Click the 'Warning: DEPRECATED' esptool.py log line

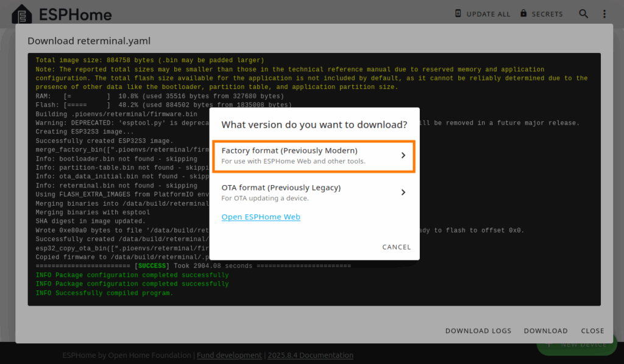click(x=122, y=123)
